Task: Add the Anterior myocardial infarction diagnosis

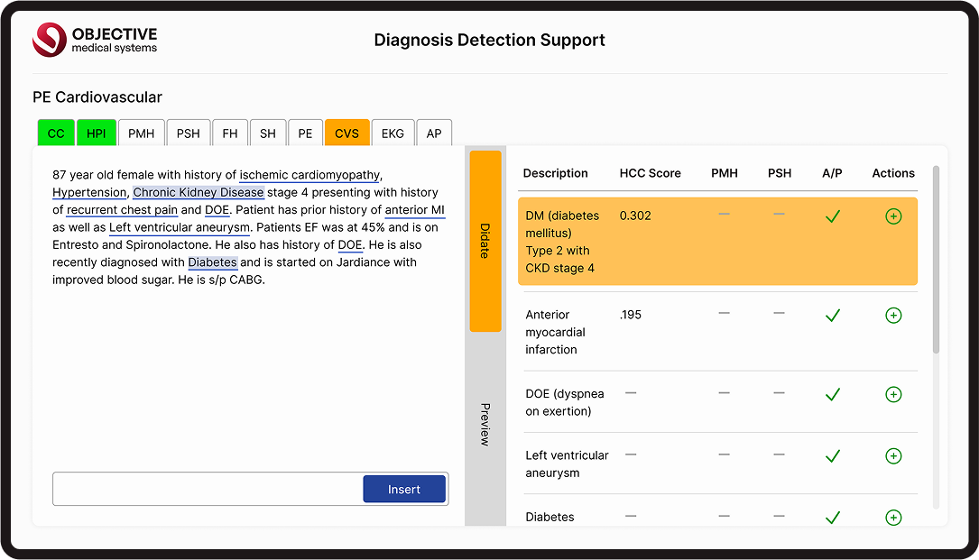Action: coord(893,316)
